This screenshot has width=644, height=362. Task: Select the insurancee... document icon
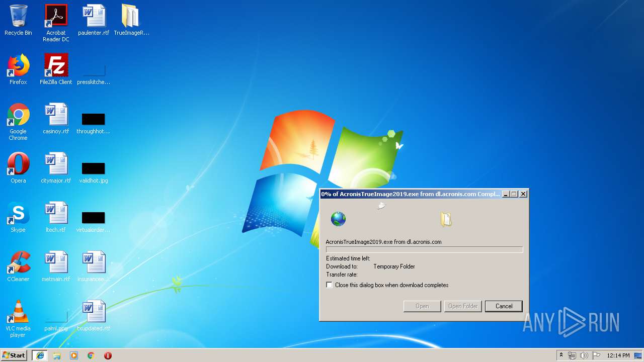(94, 267)
